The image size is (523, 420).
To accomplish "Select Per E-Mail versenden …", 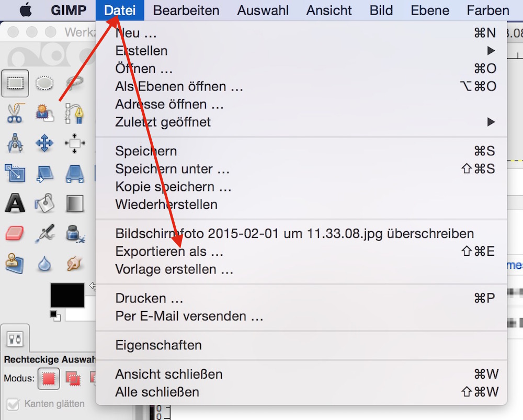I will 301,316.
